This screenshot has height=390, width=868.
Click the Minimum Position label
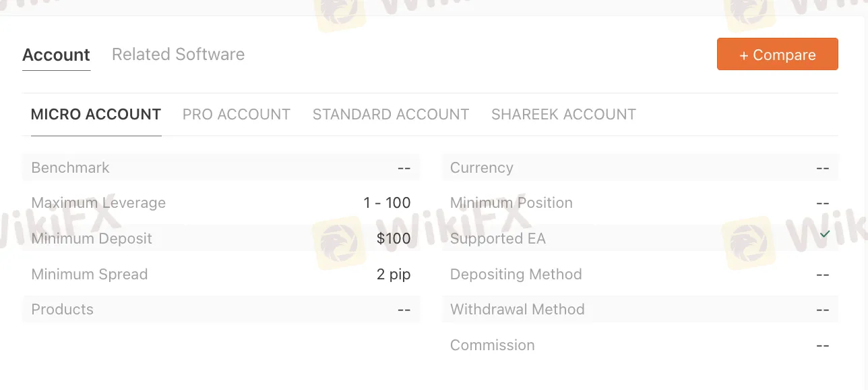click(511, 203)
